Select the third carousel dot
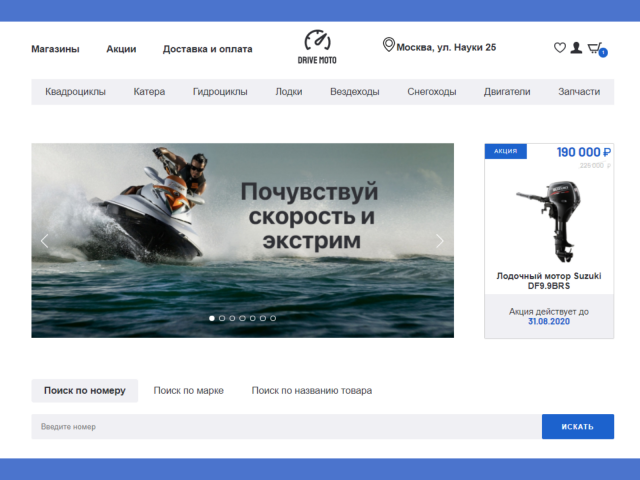Image resolution: width=640 pixels, height=480 pixels. tap(232, 318)
